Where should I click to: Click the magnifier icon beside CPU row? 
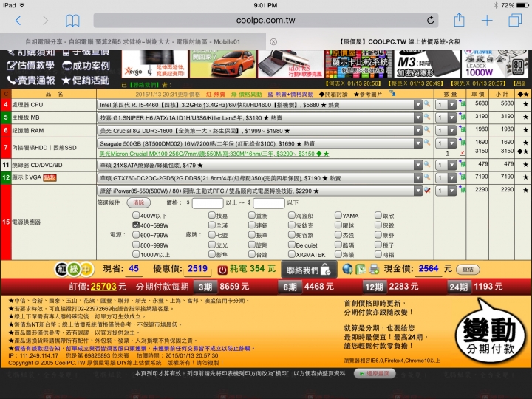point(427,104)
